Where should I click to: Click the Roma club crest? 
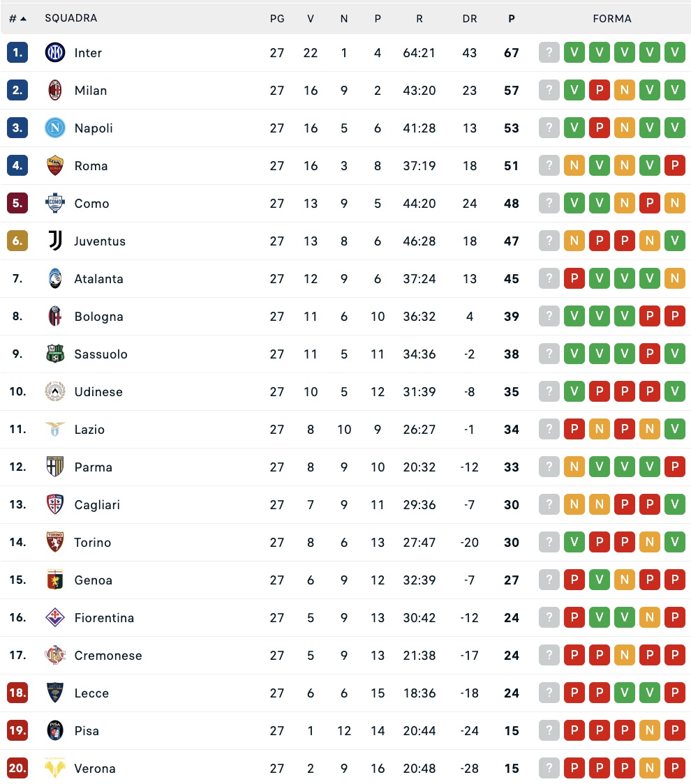click(54, 166)
